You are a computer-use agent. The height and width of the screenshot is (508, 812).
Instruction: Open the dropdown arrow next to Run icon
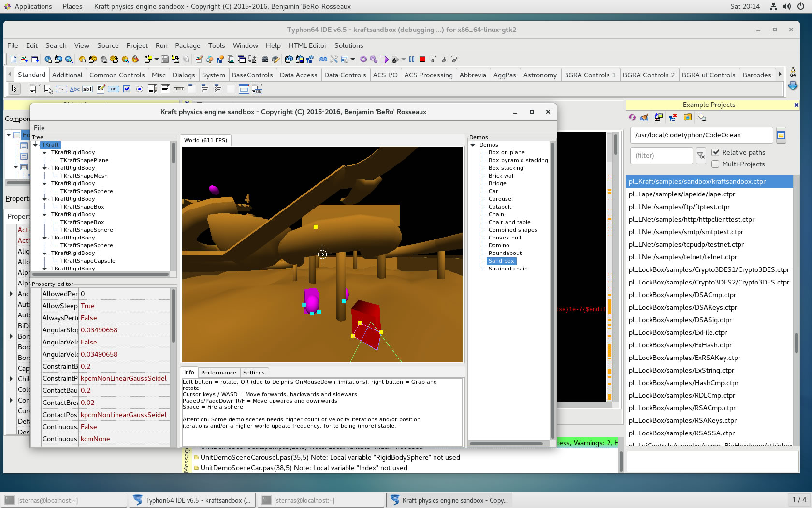[x=404, y=59]
